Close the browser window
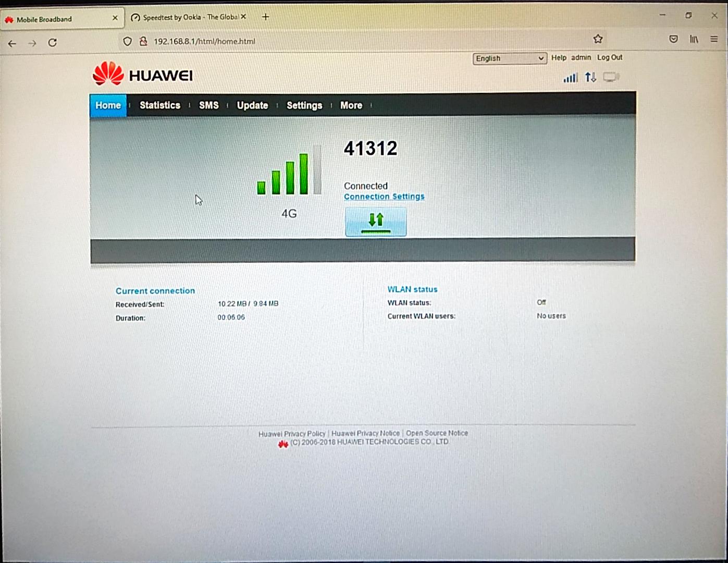The image size is (728, 563). pos(714,16)
